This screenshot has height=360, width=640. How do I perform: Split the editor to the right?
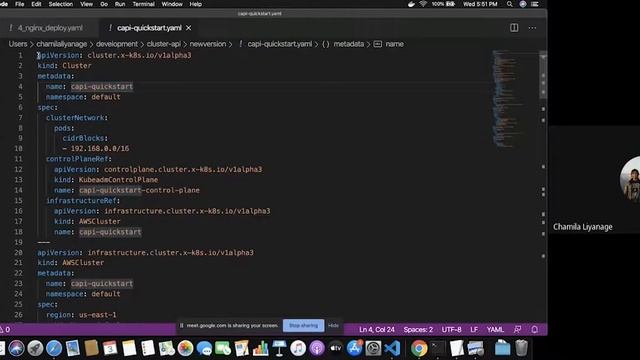pyautogui.click(x=514, y=28)
